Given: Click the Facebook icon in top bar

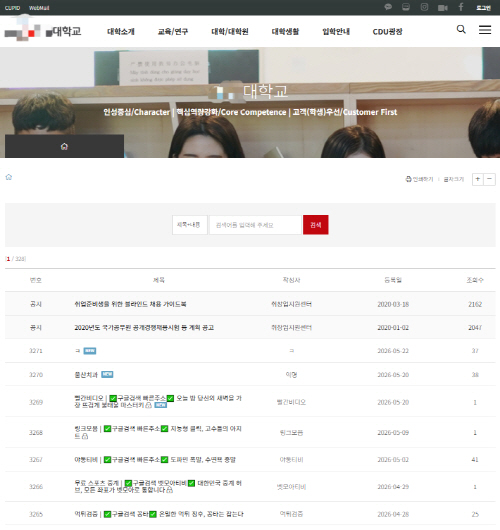Looking at the screenshot, I should coord(461,7).
